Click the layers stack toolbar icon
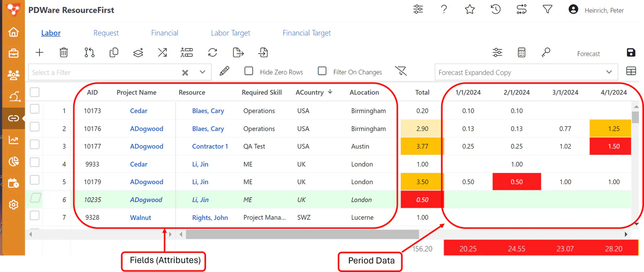Screen dimensions: 644x272 pos(138,52)
